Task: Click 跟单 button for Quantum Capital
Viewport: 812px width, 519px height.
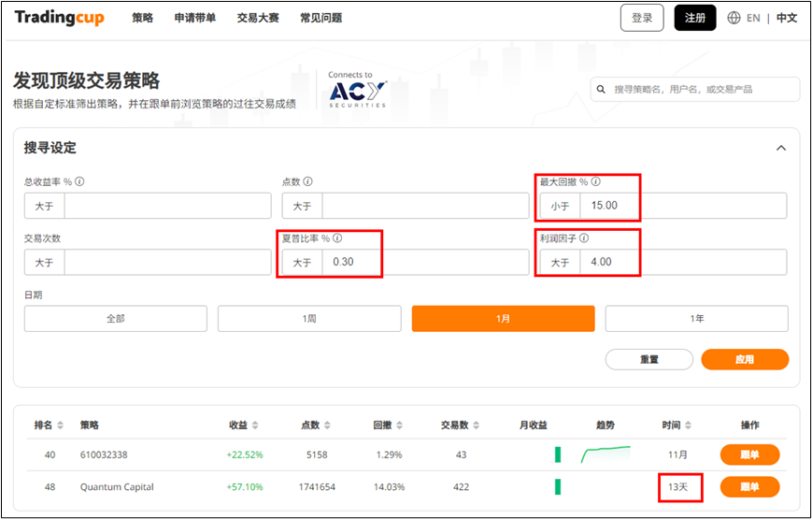Action: click(x=748, y=486)
